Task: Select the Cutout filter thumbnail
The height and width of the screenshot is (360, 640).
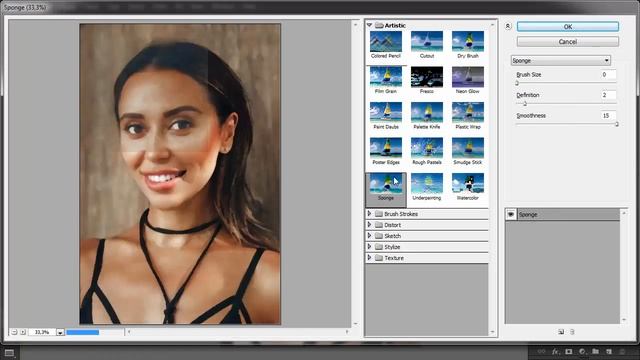Action: pos(427,41)
